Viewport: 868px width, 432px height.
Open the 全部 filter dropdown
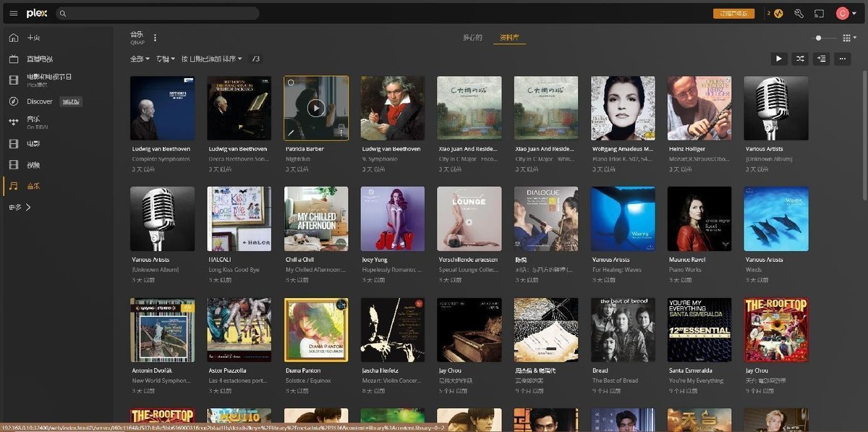[140, 59]
